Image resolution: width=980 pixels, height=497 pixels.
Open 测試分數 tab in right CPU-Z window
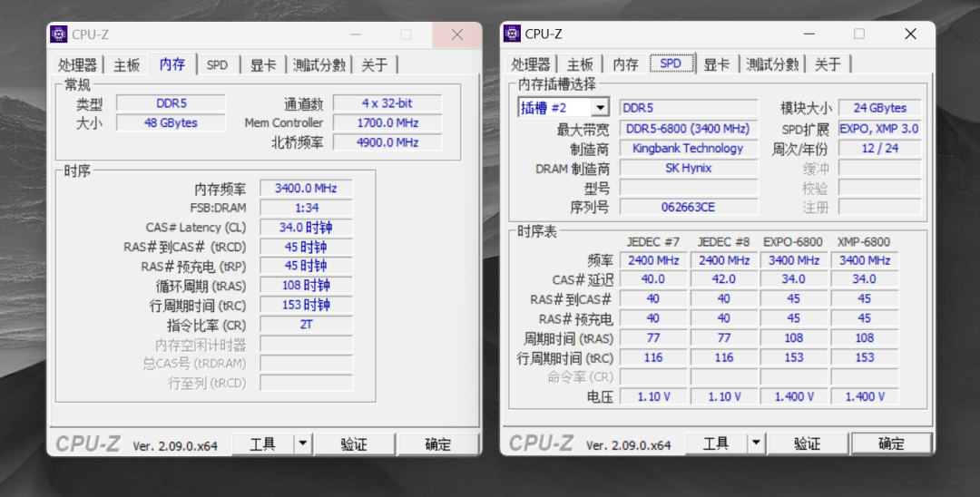[x=772, y=64]
